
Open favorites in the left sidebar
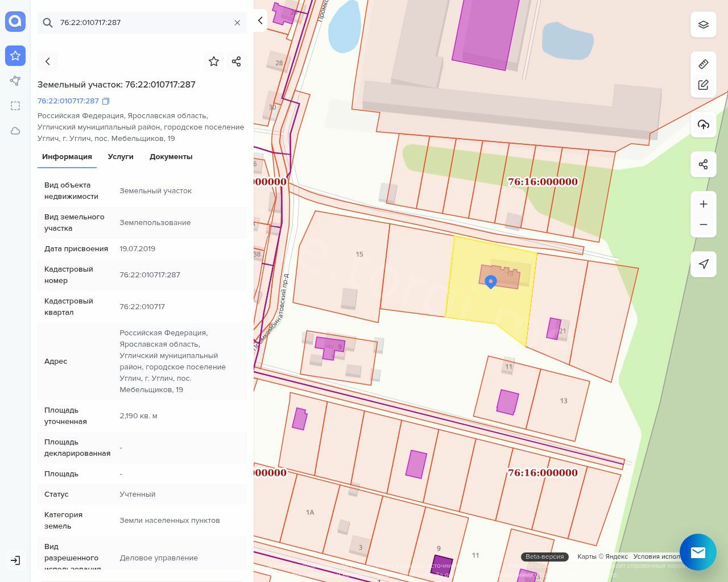point(15,56)
